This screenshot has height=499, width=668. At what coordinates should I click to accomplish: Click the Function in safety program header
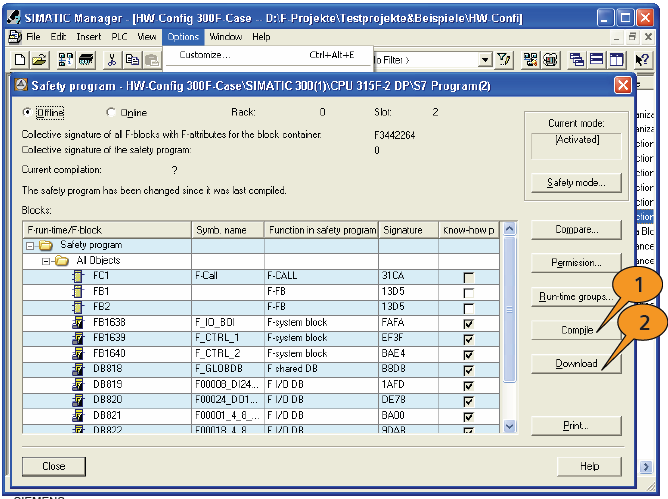tap(322, 230)
